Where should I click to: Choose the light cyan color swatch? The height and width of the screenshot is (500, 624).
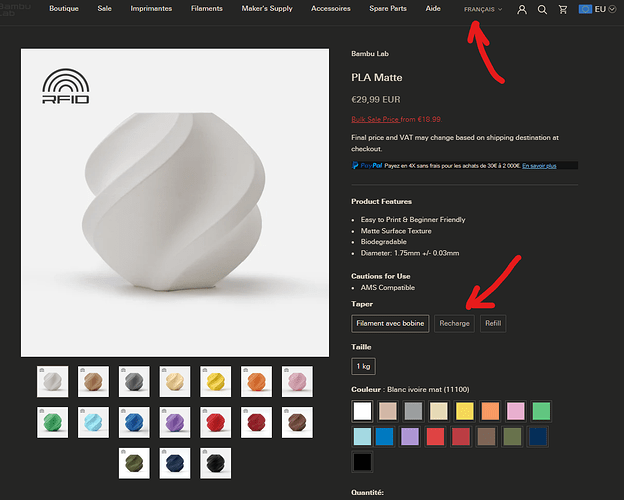click(362, 436)
